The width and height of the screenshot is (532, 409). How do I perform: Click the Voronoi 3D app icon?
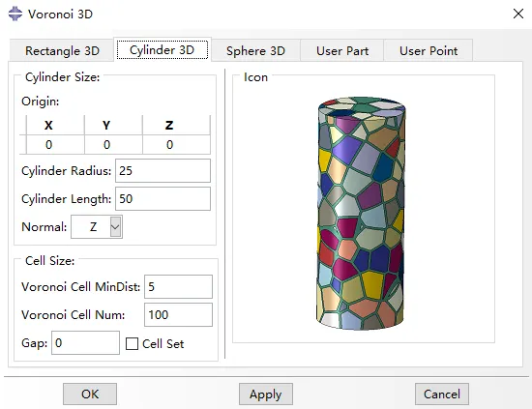pyautogui.click(x=15, y=14)
